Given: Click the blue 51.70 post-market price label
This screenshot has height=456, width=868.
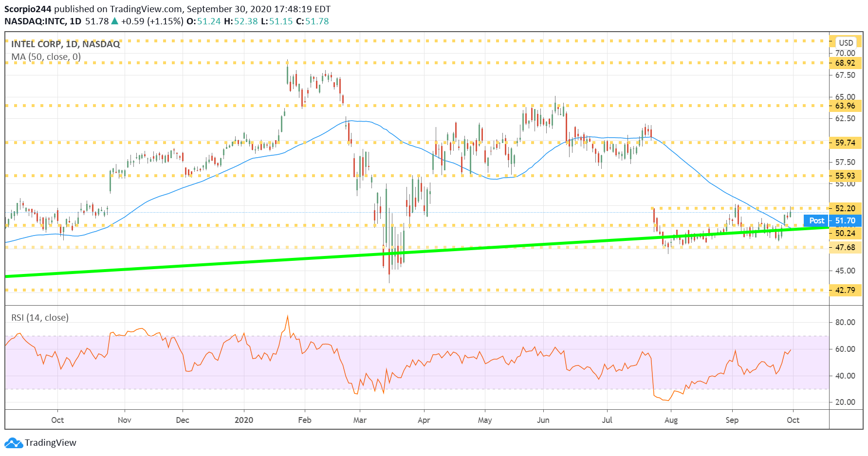Looking at the screenshot, I should click(x=845, y=220).
